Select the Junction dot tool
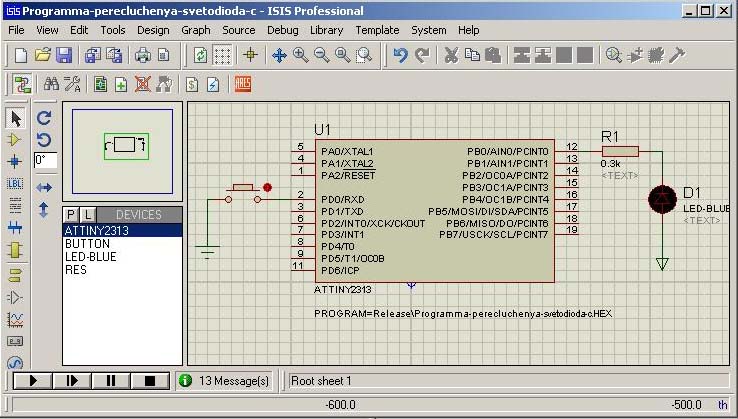Image resolution: width=738 pixels, height=419 pixels. (15, 161)
